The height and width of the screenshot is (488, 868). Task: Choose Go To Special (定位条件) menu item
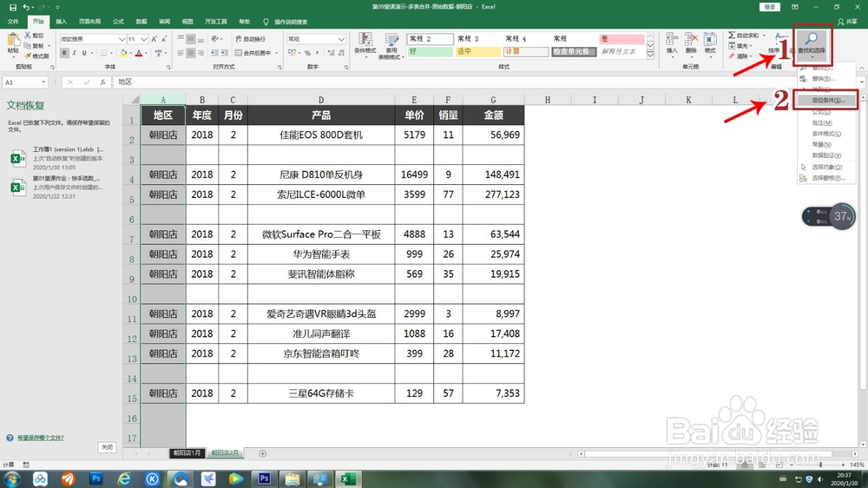click(826, 100)
